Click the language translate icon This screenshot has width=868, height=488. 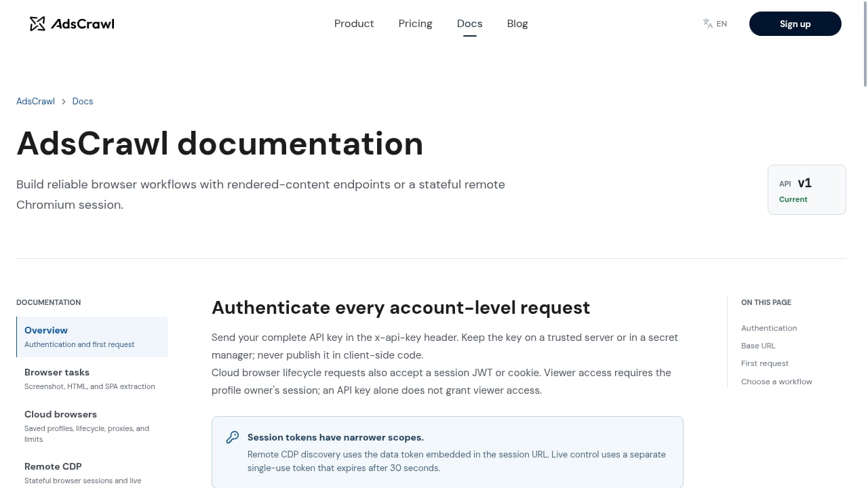point(708,24)
